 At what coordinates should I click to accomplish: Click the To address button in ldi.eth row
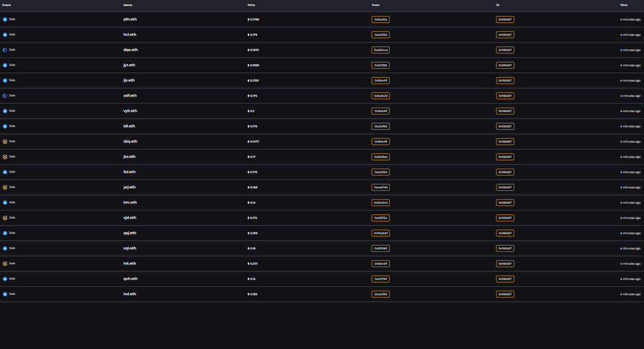pyautogui.click(x=505, y=126)
